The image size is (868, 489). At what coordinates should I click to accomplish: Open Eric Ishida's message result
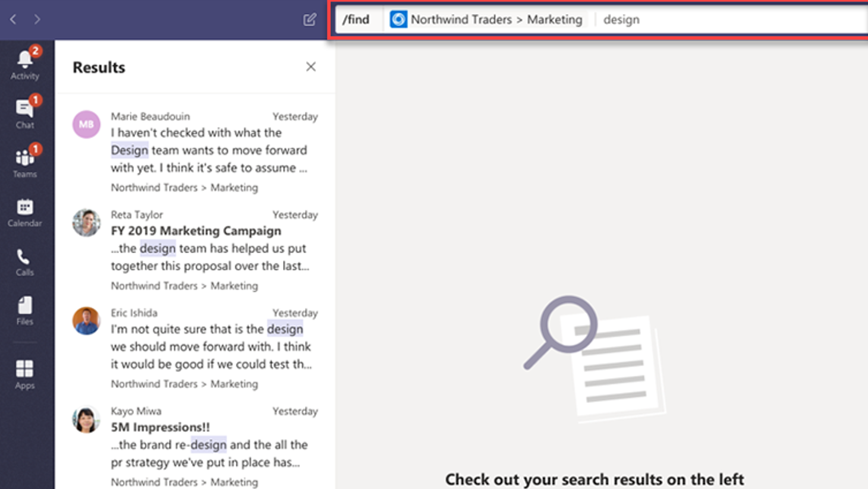click(x=195, y=348)
